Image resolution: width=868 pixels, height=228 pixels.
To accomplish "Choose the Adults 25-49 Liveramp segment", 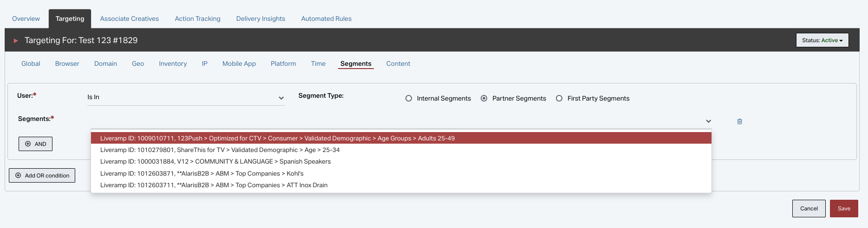I will 401,138.
